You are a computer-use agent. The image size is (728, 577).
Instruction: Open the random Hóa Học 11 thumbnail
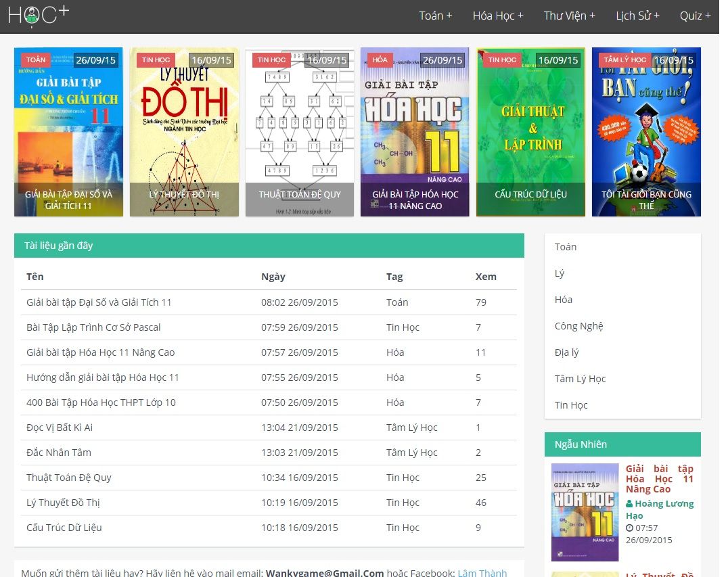click(x=585, y=512)
